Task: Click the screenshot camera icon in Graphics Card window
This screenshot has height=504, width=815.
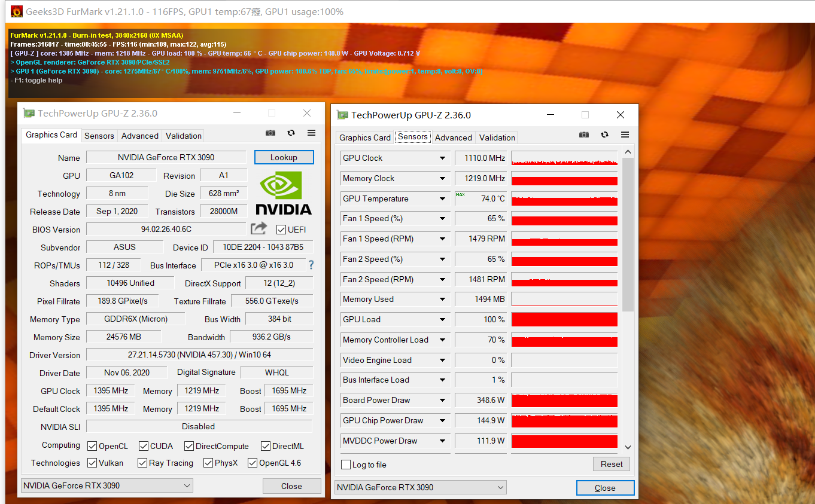Action: [270, 133]
